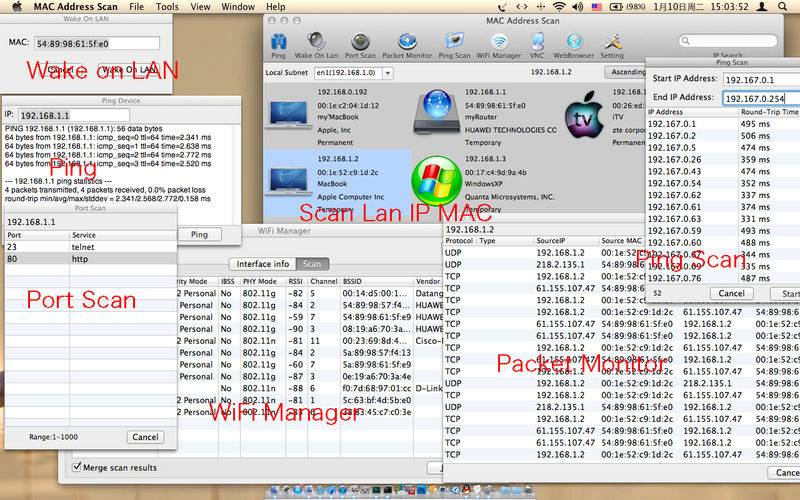Toggle the Merge scan results checkbox

pos(79,467)
